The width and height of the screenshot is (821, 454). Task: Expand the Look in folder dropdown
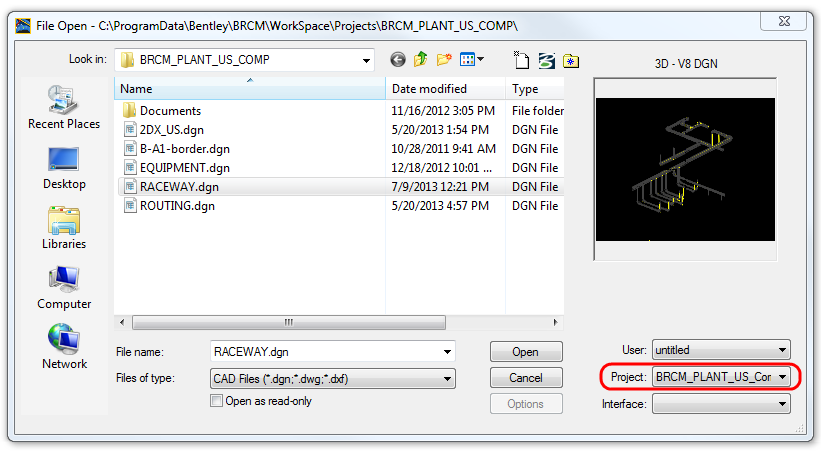click(367, 60)
